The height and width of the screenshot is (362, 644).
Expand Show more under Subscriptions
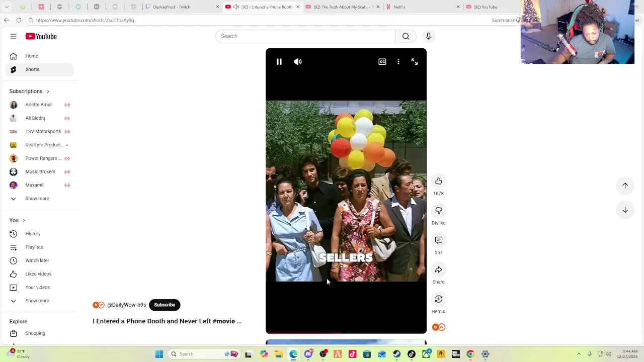40,199
